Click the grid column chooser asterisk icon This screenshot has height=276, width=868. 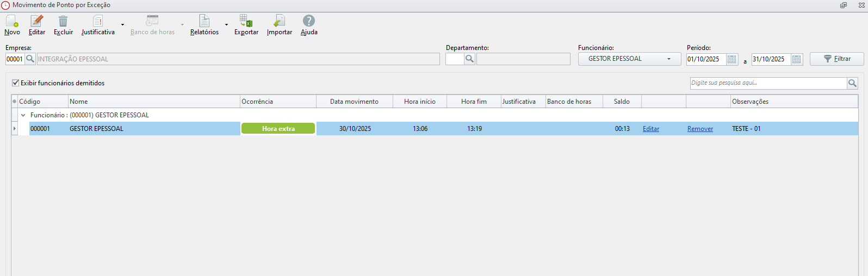(15, 102)
